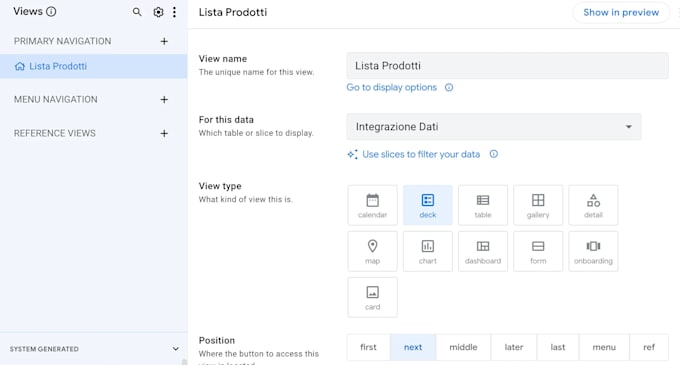Search views with the magnifier icon

tap(137, 12)
